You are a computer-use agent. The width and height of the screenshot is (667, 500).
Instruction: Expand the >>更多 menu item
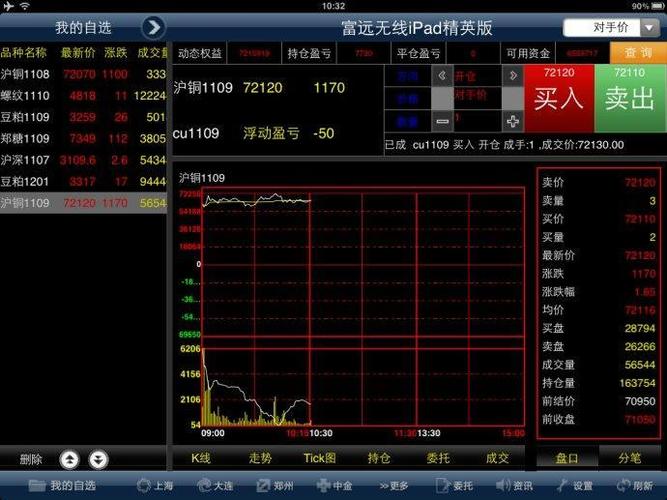[x=394, y=486]
